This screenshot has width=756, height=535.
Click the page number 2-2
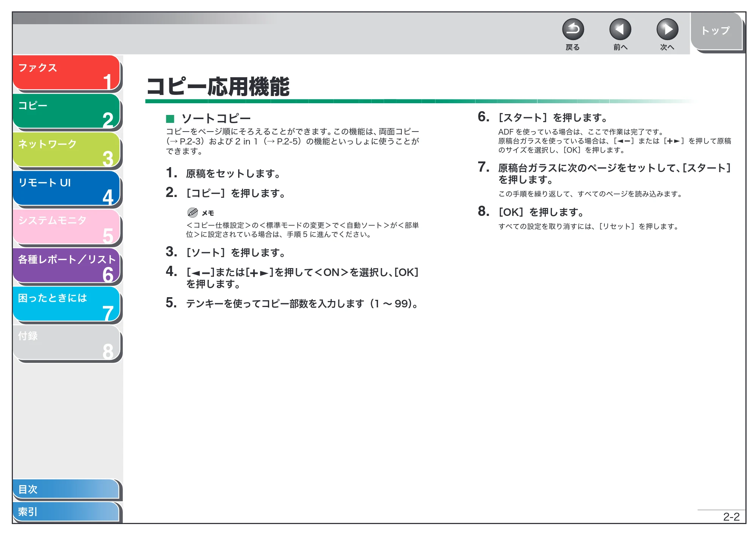731,517
